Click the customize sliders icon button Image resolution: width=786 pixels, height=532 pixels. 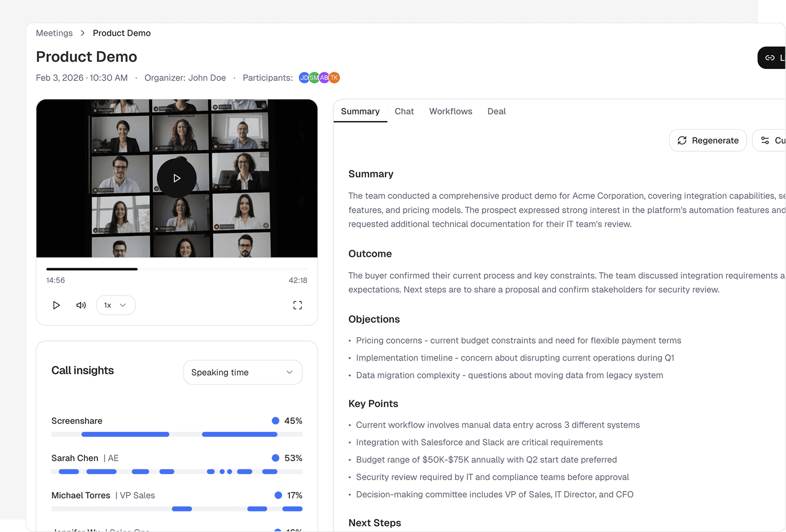pos(769,140)
